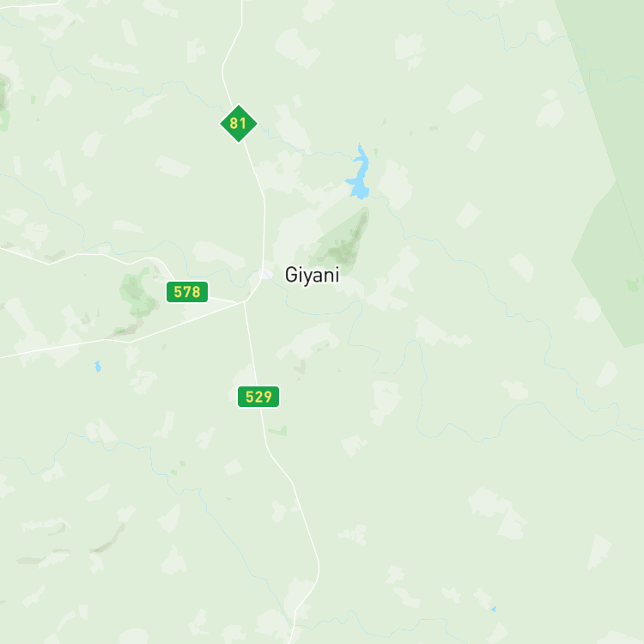Select the Giyani town label
Viewport: 644px width, 644px height.
pyautogui.click(x=313, y=275)
